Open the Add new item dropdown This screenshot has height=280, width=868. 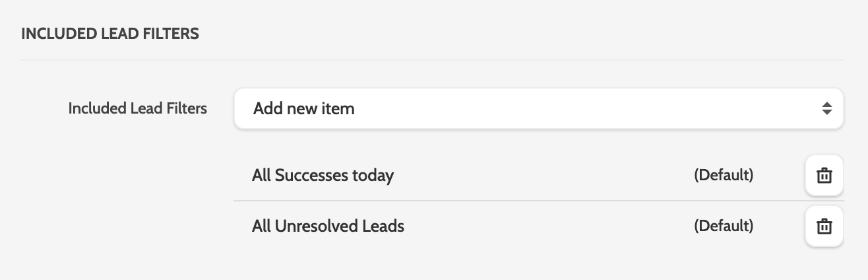coord(538,108)
